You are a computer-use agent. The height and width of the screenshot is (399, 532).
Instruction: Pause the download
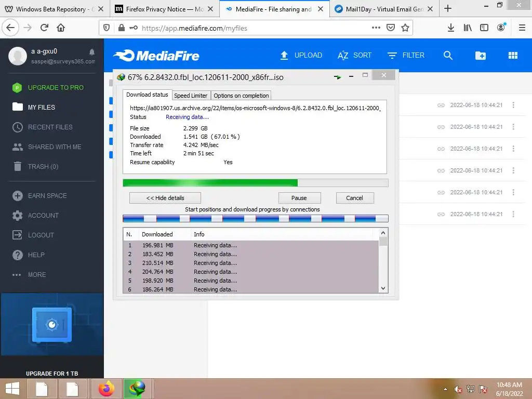pyautogui.click(x=299, y=198)
